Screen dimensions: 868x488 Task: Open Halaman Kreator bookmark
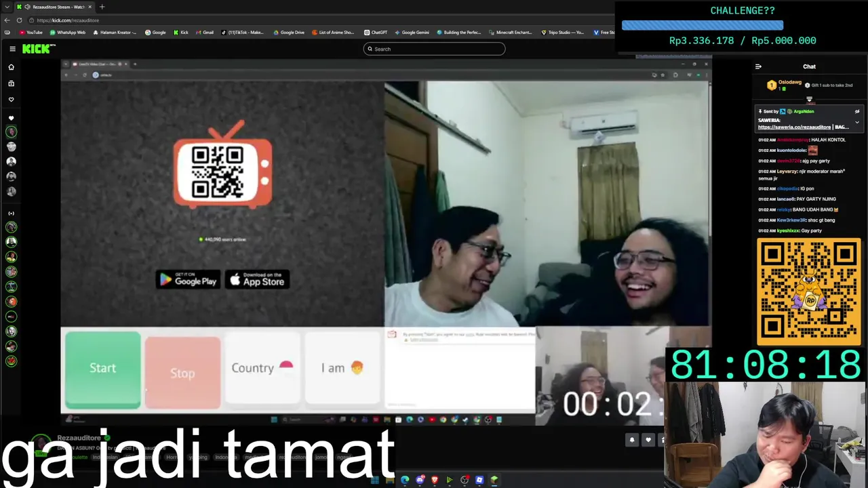coord(114,33)
